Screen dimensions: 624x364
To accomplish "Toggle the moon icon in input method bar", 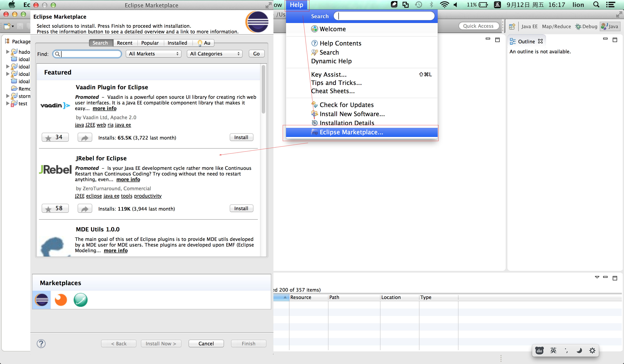I will (x=579, y=350).
